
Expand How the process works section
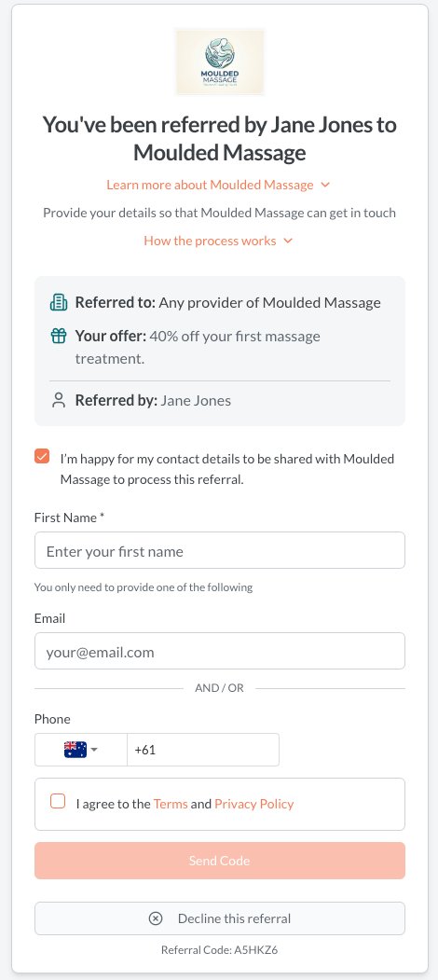pos(218,241)
